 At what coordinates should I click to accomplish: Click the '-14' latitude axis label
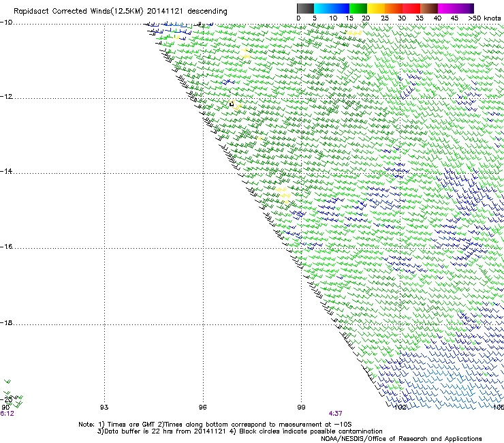pyautogui.click(x=6, y=171)
